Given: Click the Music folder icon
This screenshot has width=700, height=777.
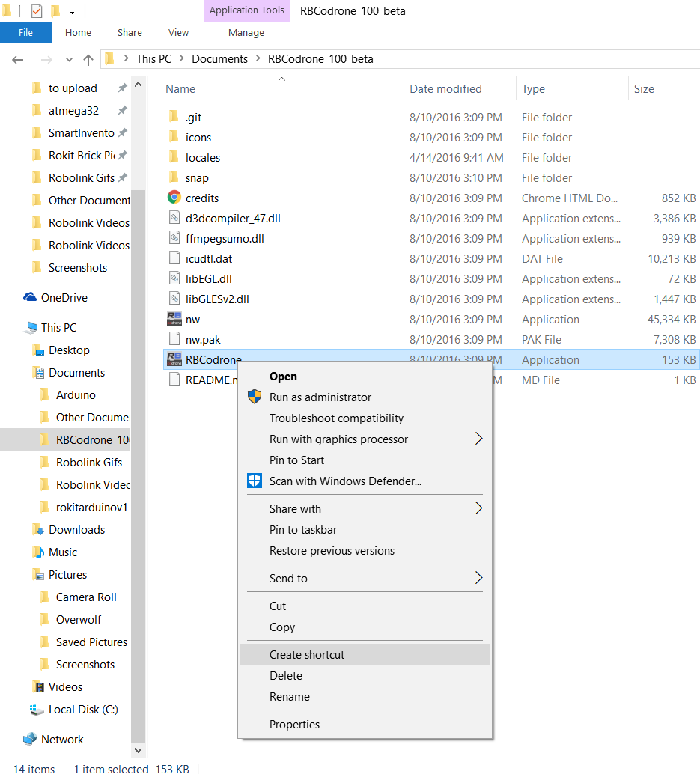Looking at the screenshot, I should (37, 552).
